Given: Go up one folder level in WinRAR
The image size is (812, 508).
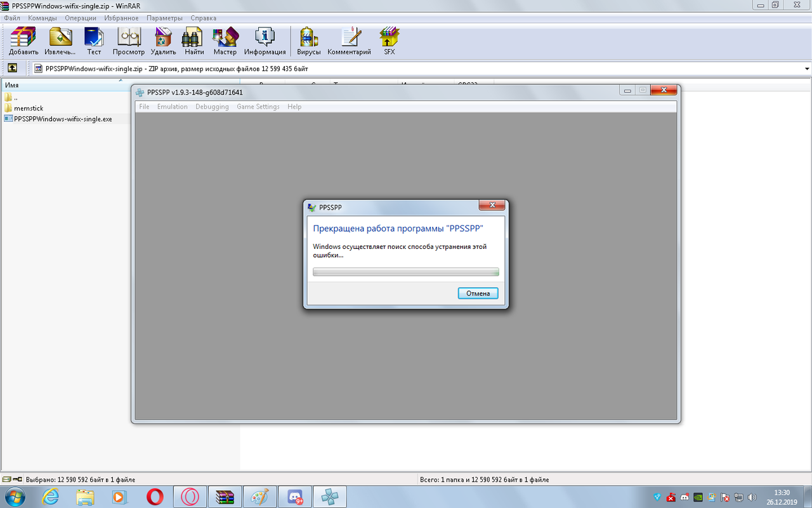Looking at the screenshot, I should tap(12, 69).
